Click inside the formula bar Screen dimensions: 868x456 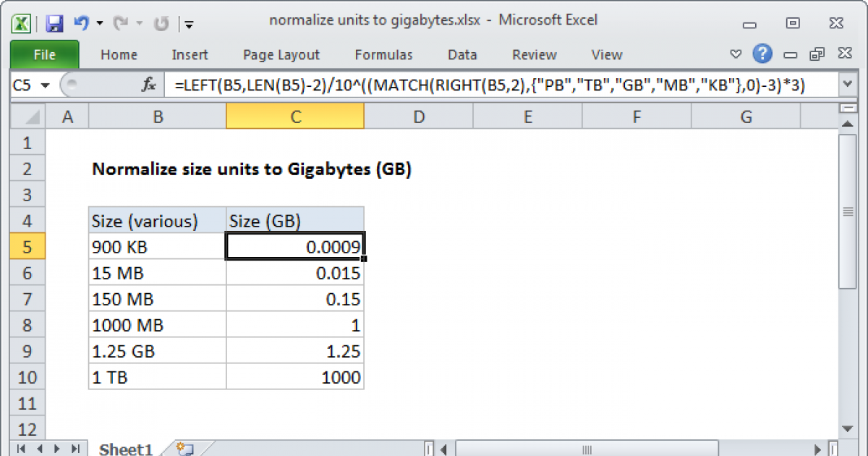coord(434,85)
